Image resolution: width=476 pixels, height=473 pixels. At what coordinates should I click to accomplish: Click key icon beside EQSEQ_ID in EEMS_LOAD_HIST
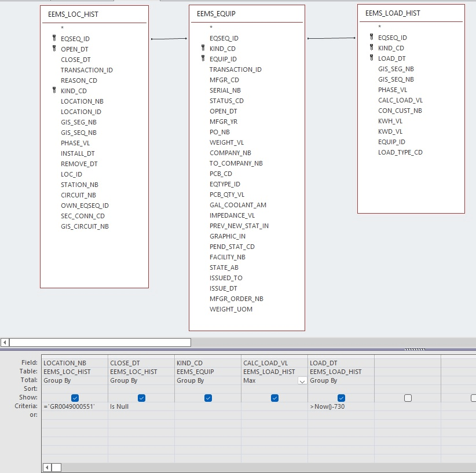pos(372,36)
